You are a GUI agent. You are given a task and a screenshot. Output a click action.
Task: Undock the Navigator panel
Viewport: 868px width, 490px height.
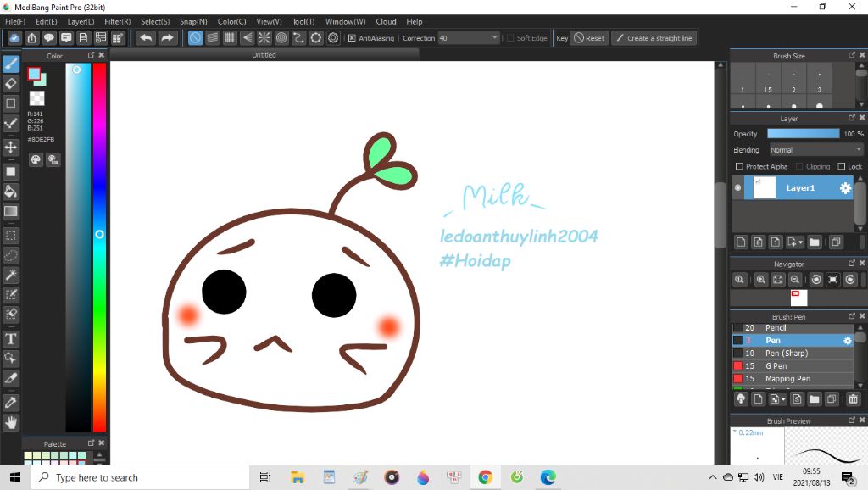pos(852,264)
